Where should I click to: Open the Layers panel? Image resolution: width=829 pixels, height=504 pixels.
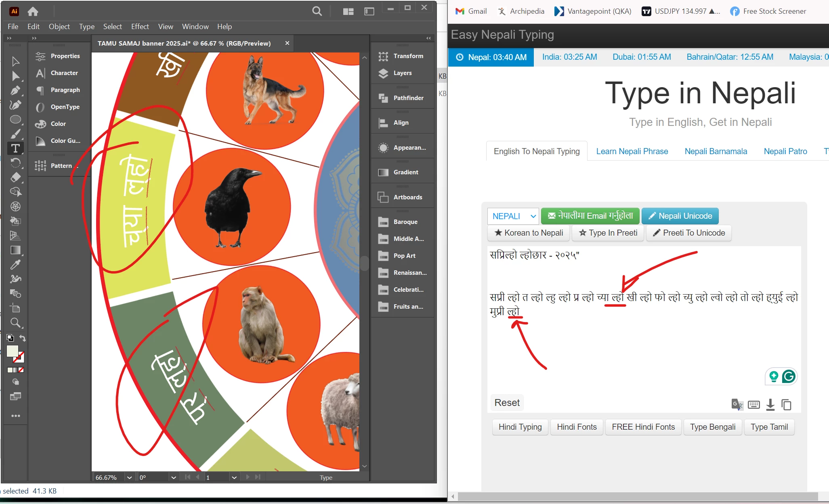pos(402,73)
